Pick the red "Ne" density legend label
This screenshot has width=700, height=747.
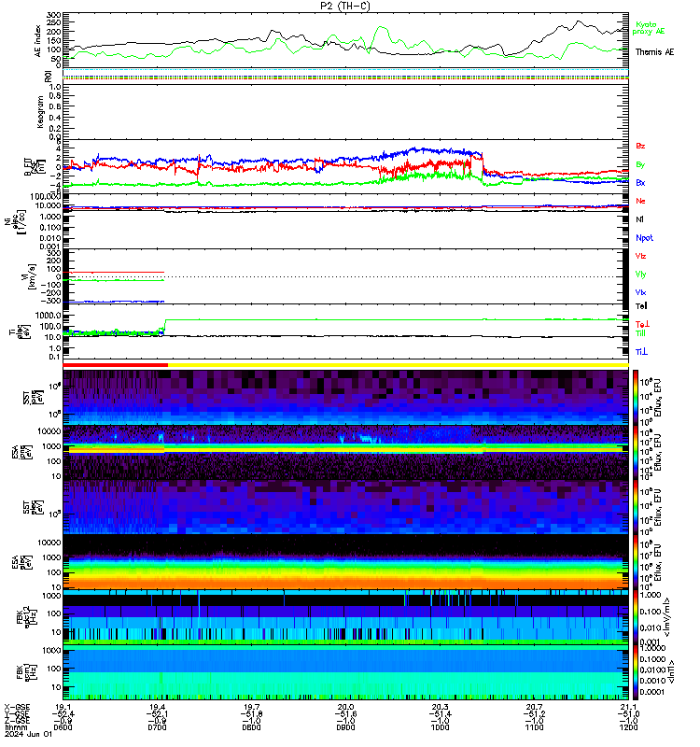640,201
